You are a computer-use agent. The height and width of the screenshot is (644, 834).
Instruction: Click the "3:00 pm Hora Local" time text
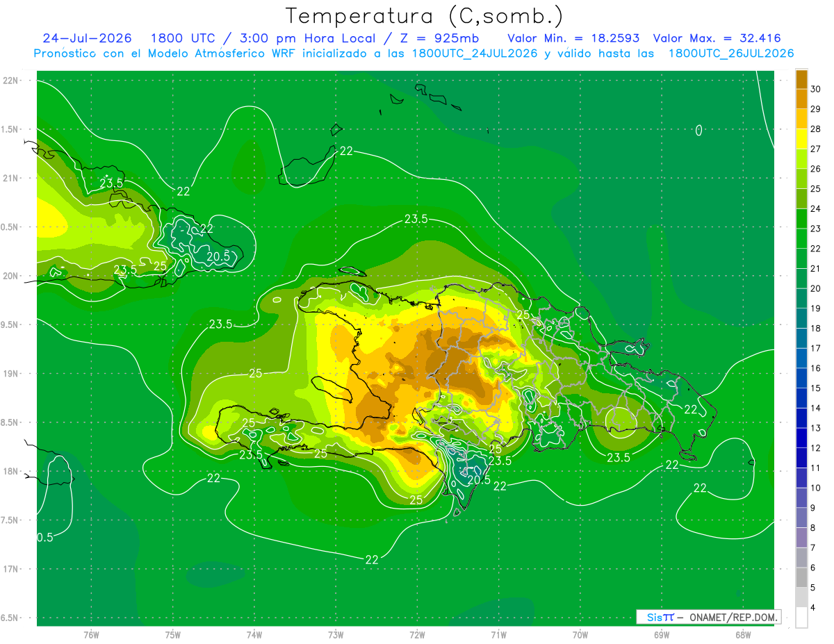(x=309, y=39)
